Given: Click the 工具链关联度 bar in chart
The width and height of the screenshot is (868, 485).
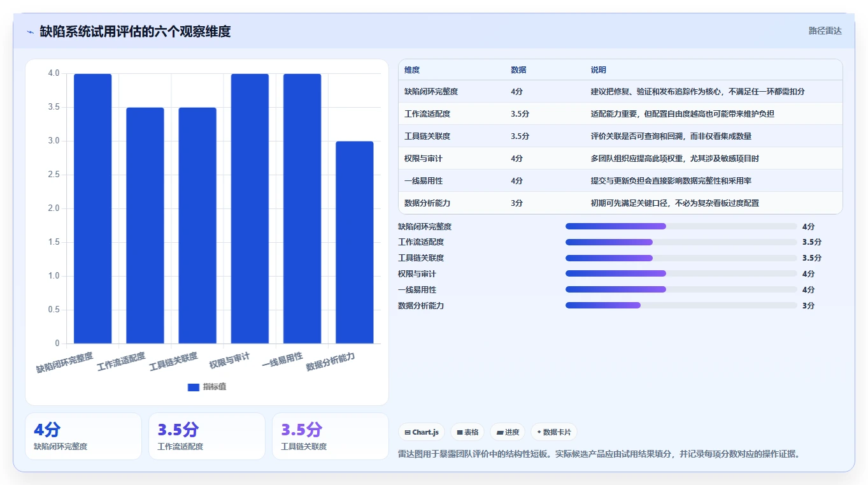Looking at the screenshot, I should tap(197, 226).
